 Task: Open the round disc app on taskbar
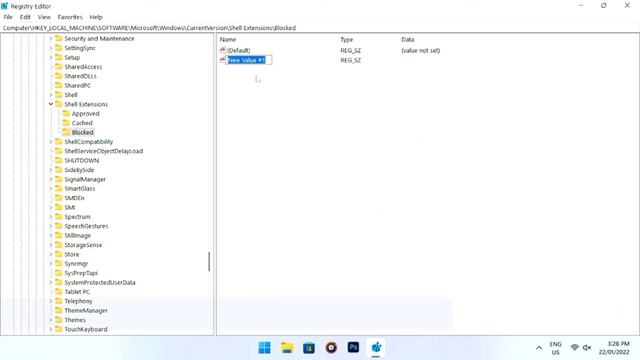click(x=331, y=348)
